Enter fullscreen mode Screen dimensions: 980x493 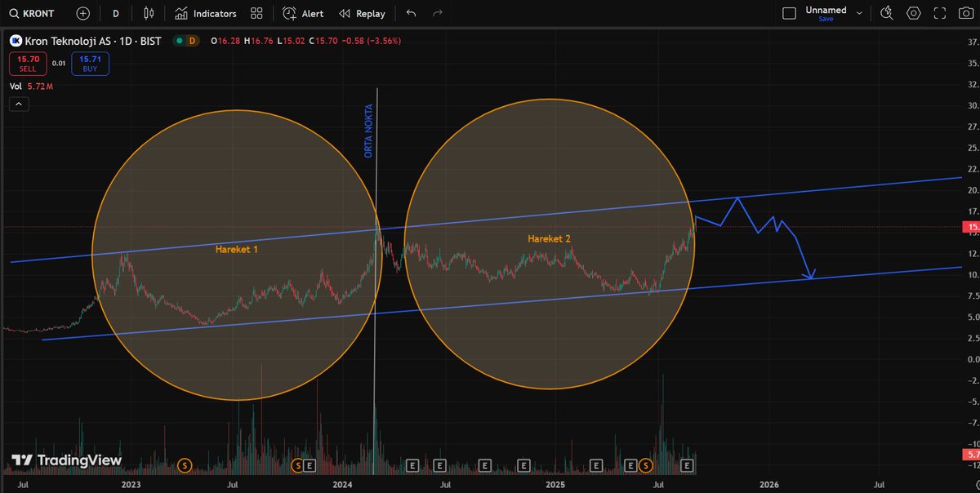coord(940,13)
